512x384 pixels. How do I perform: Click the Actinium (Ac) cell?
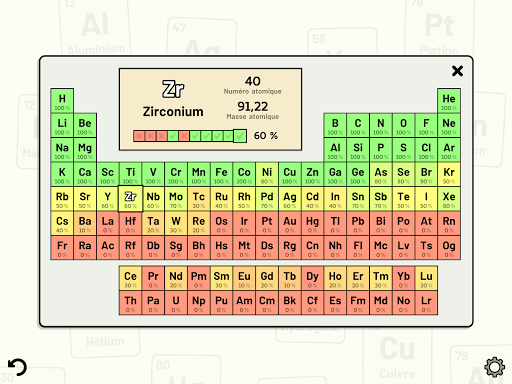[x=108, y=248]
